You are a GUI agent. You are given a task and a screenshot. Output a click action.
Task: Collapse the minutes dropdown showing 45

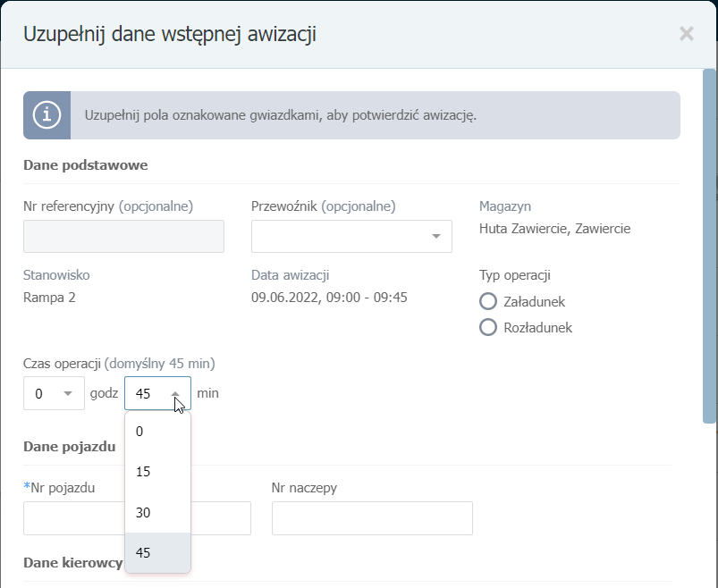click(157, 393)
